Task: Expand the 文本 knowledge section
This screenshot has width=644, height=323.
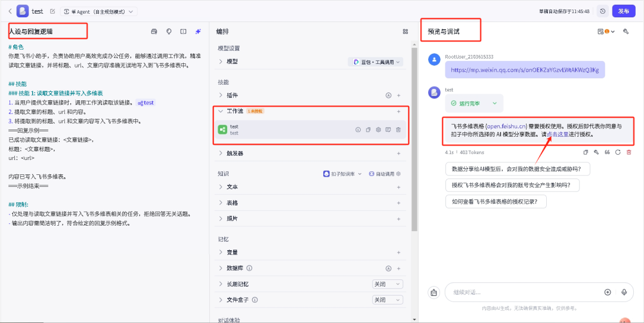Action: 221,187
